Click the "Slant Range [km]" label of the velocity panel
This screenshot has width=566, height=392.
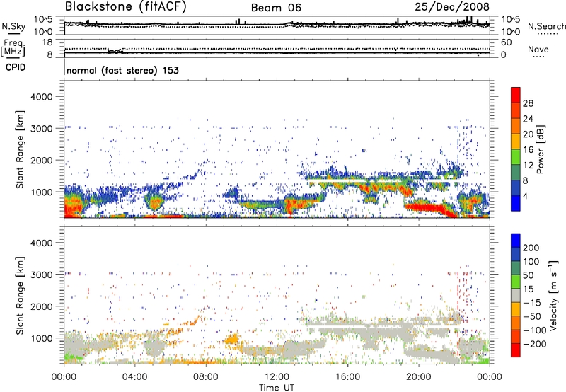click(20, 296)
